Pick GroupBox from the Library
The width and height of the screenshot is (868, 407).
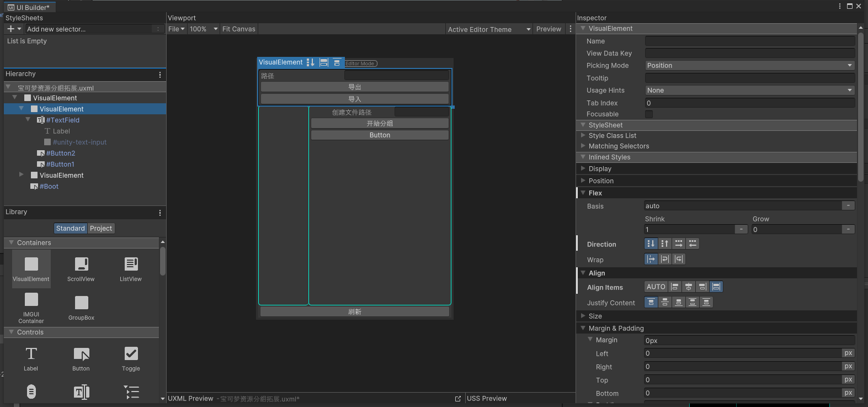(x=81, y=308)
